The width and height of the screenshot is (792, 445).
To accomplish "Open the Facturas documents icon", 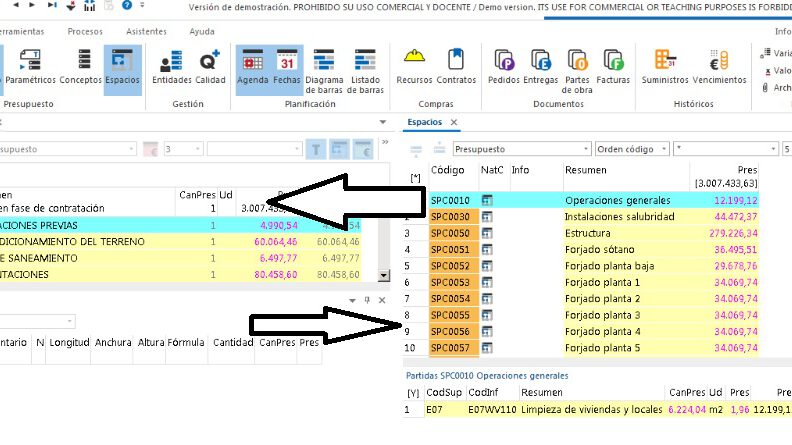I will pos(612,68).
